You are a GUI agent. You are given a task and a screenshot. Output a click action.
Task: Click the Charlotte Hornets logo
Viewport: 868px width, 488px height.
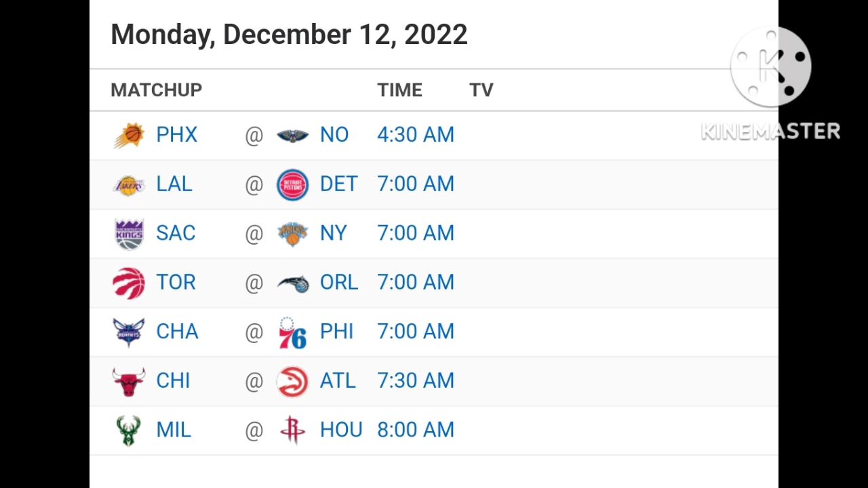tap(129, 332)
